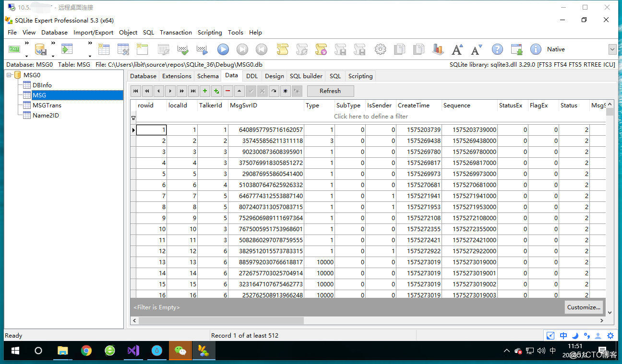Open WeChat from the taskbar
This screenshot has height=364, width=622.
pyautogui.click(x=180, y=351)
